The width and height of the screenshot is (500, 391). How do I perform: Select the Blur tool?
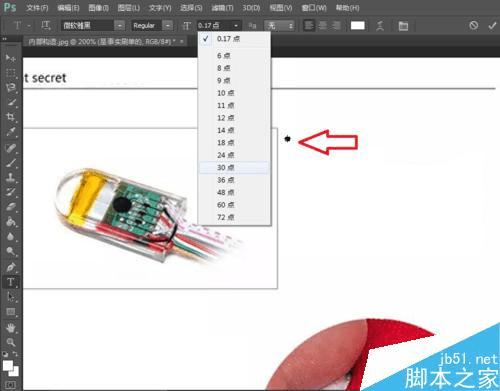[x=10, y=236]
